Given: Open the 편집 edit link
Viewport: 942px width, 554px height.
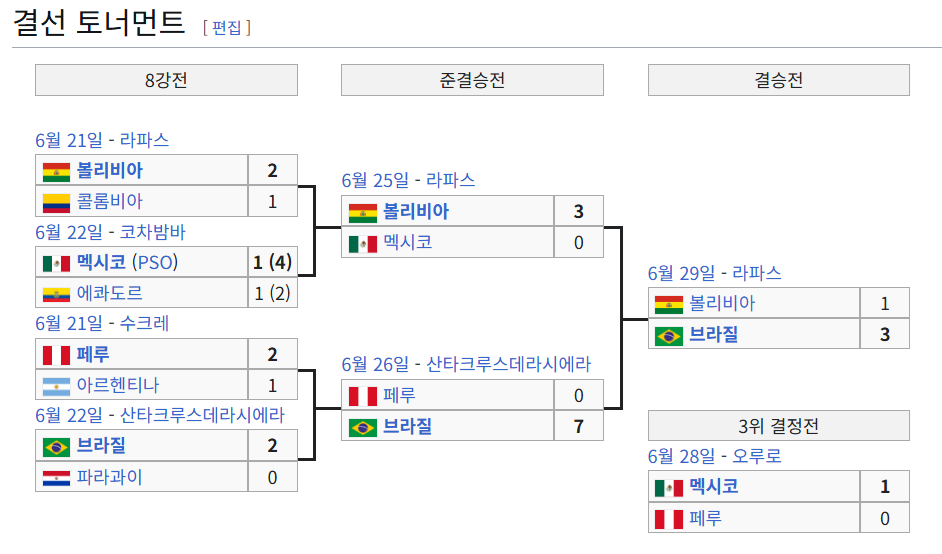Looking at the screenshot, I should tap(226, 28).
